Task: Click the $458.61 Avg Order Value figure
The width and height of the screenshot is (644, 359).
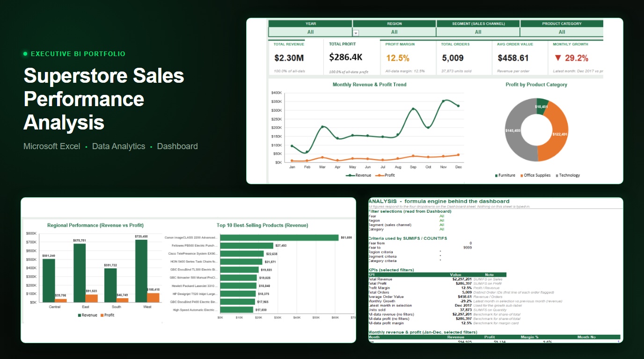Action: [x=513, y=58]
